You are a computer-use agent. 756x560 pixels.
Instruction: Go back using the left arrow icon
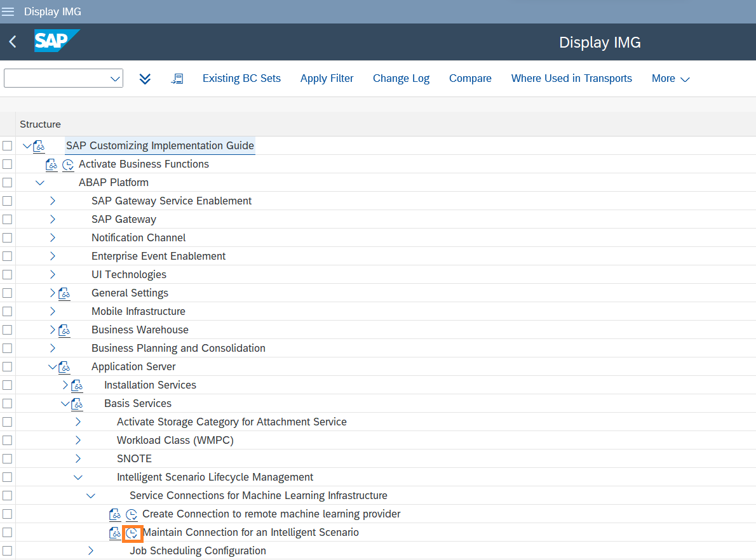[13, 43]
